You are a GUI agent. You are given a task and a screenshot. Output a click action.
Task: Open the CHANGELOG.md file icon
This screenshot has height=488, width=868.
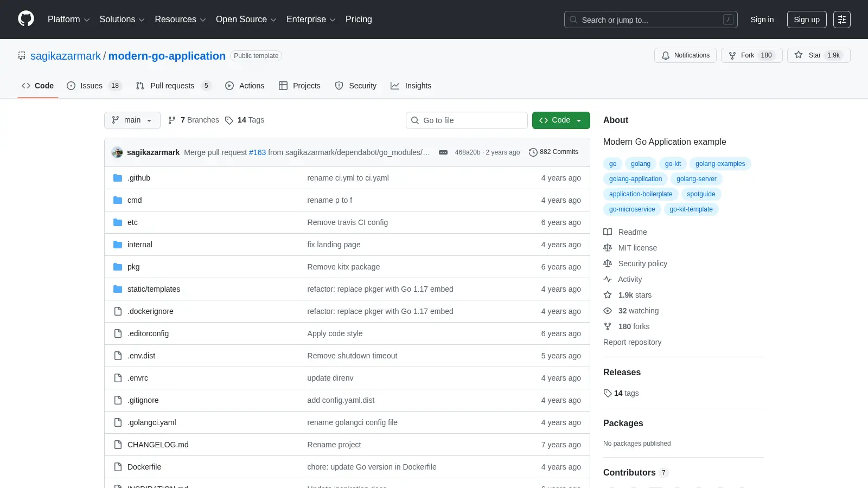pyautogui.click(x=118, y=445)
